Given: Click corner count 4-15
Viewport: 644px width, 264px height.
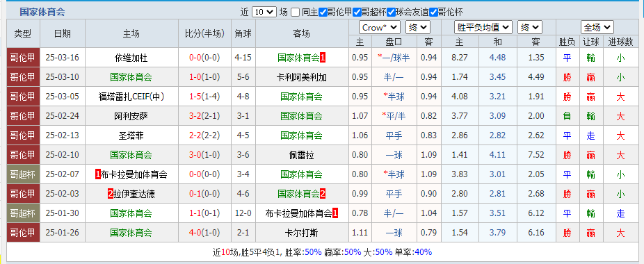Looking at the screenshot, I should click(243, 58).
